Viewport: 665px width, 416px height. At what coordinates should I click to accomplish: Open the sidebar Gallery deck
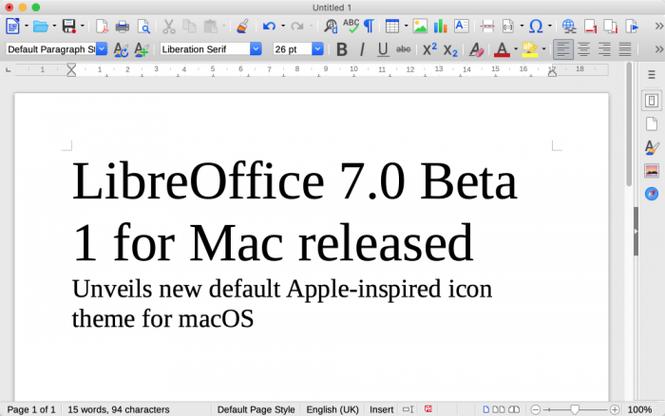(652, 170)
